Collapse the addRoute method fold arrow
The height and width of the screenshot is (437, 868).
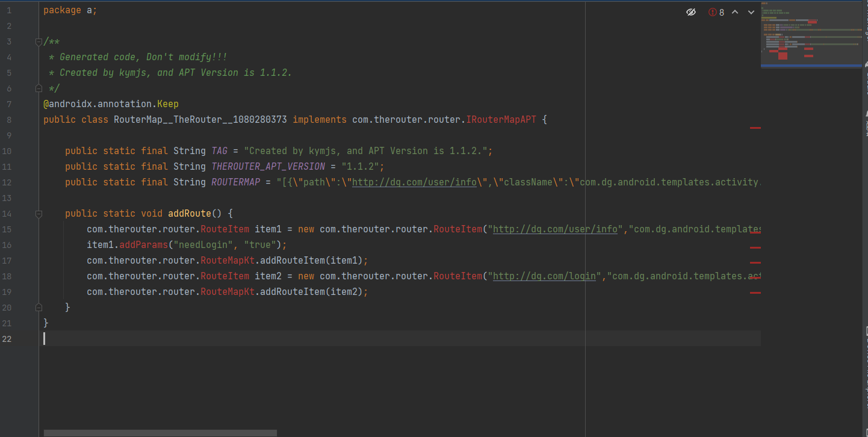[x=39, y=213]
